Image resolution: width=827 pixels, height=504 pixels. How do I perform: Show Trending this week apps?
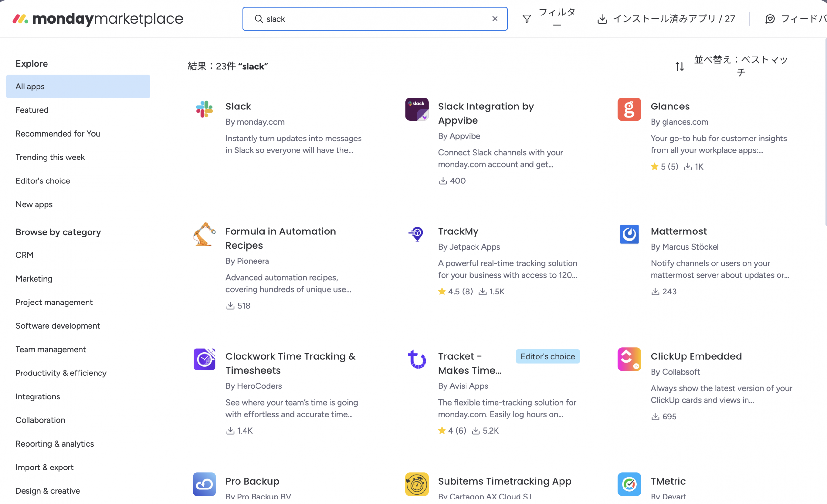pyautogui.click(x=50, y=157)
